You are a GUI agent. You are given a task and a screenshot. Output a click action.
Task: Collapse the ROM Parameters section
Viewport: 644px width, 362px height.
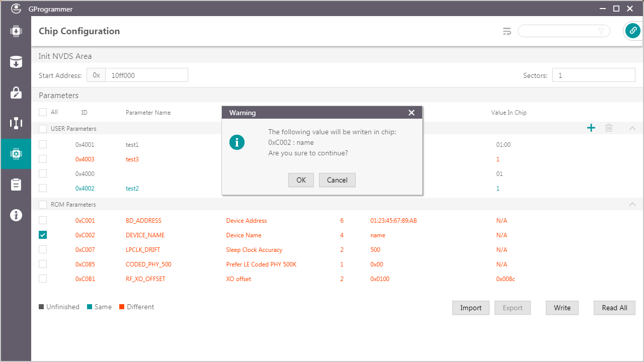(x=632, y=204)
